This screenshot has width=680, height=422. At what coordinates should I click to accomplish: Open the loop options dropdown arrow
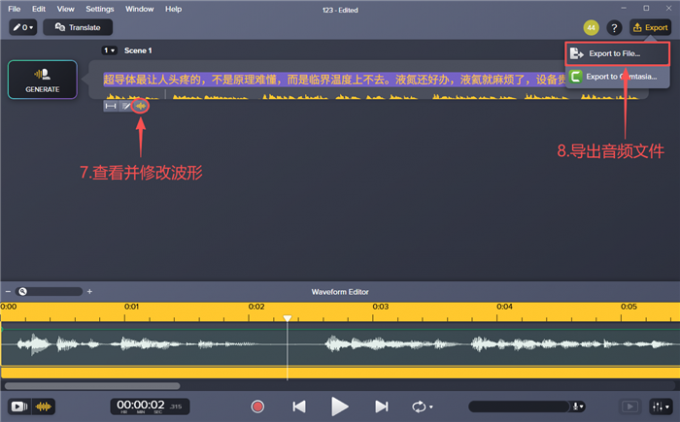tap(431, 407)
